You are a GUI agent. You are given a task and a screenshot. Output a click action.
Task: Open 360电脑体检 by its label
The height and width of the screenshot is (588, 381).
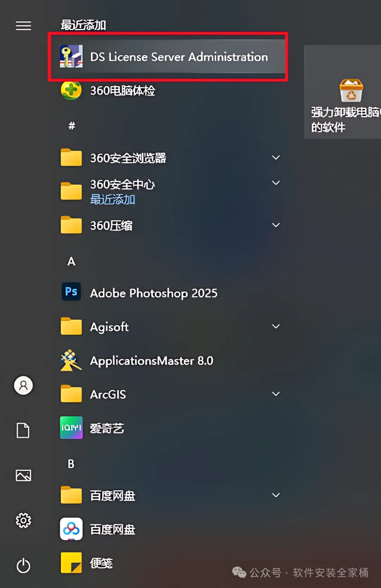pos(122,91)
